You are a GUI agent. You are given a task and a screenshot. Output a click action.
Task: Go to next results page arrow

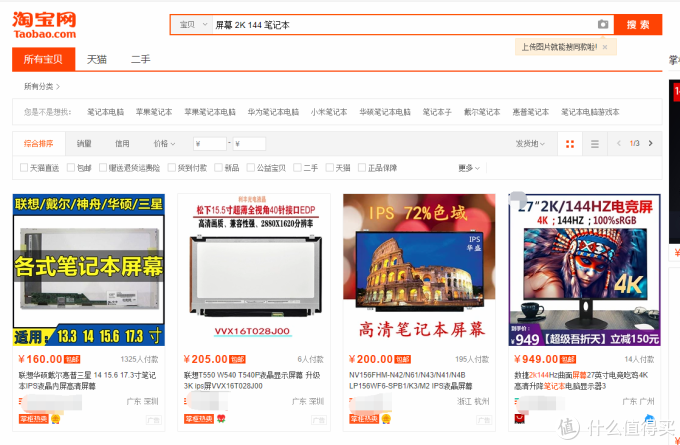(x=650, y=143)
